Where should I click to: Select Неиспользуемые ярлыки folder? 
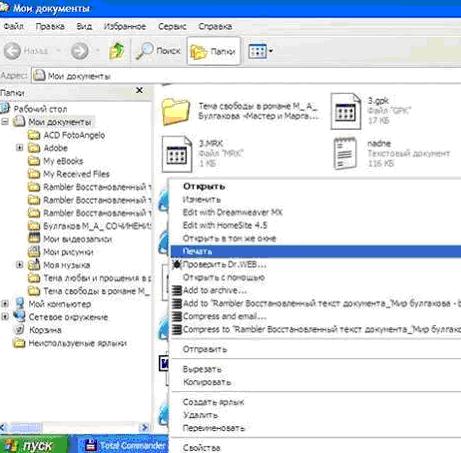tap(78, 343)
